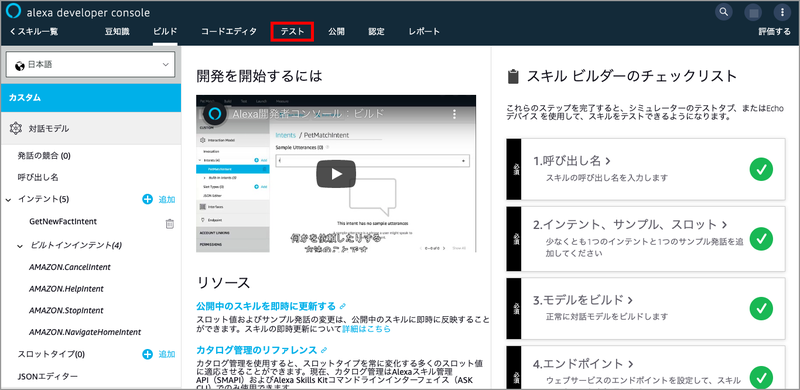Click the green checkmark for エンドポイント
The height and width of the screenshot is (390, 800).
[x=761, y=378]
